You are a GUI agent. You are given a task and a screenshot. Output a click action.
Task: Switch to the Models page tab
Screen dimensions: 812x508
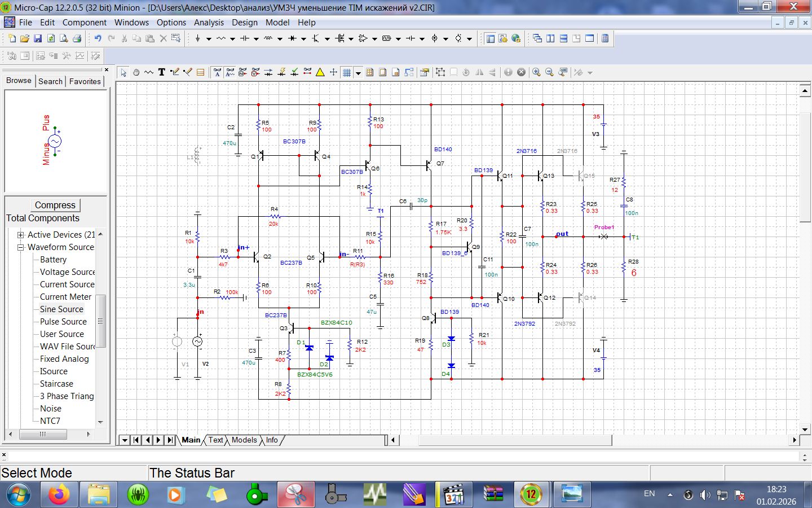coord(244,440)
